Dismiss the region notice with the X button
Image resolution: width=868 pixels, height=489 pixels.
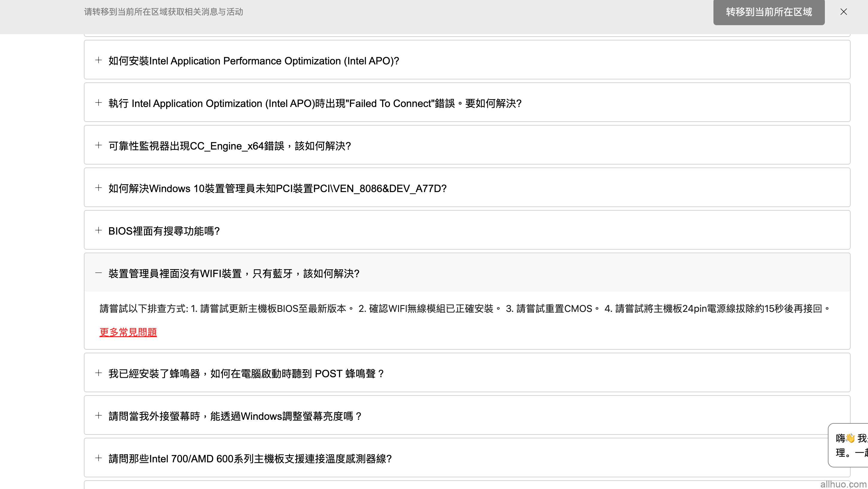(x=843, y=12)
